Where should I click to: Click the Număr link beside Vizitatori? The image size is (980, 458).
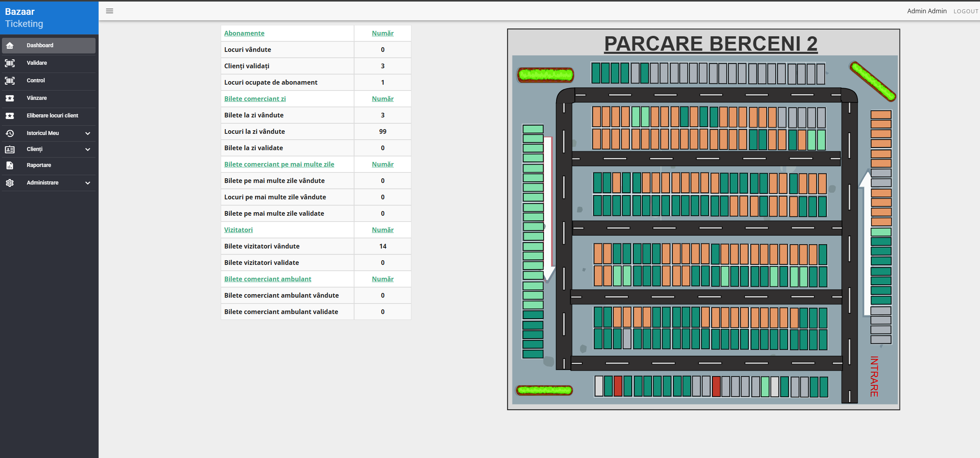(383, 230)
